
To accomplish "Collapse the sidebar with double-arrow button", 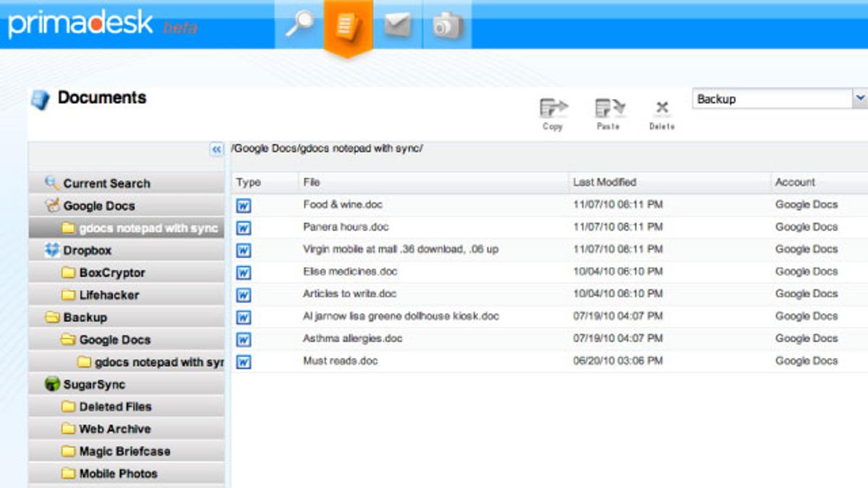I will pos(216,150).
